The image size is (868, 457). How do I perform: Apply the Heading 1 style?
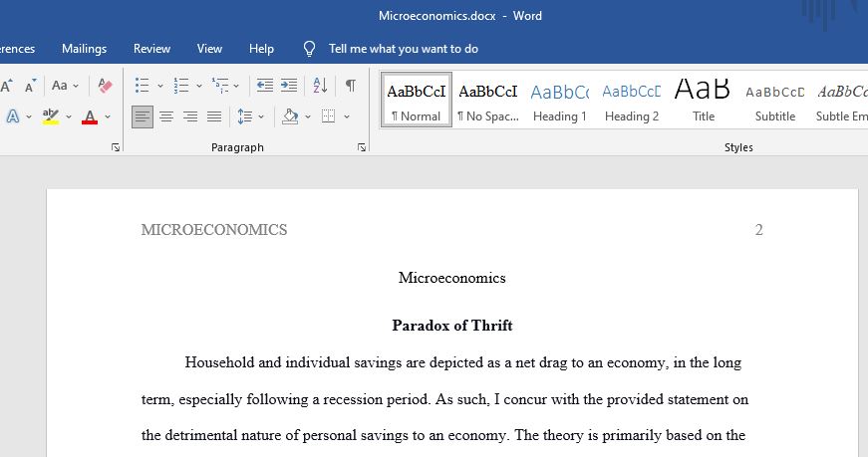coord(560,101)
